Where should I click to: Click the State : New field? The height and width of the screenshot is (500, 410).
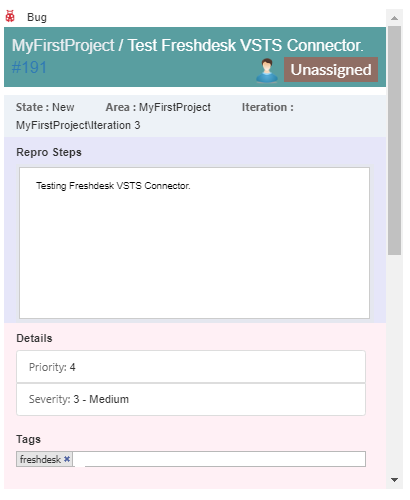45,107
